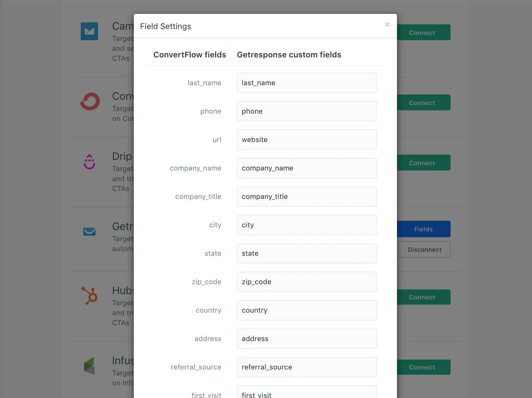
Task: Click the city ConvertFlow label
Action: pyautogui.click(x=215, y=225)
